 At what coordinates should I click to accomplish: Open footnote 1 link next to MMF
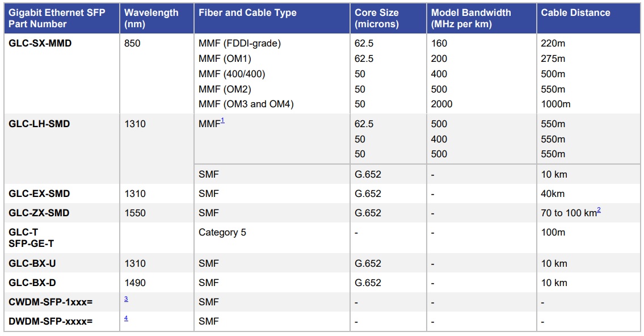tap(223, 120)
